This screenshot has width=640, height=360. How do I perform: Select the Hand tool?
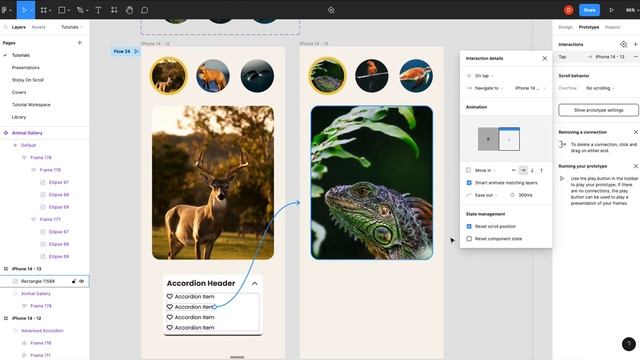[129, 10]
